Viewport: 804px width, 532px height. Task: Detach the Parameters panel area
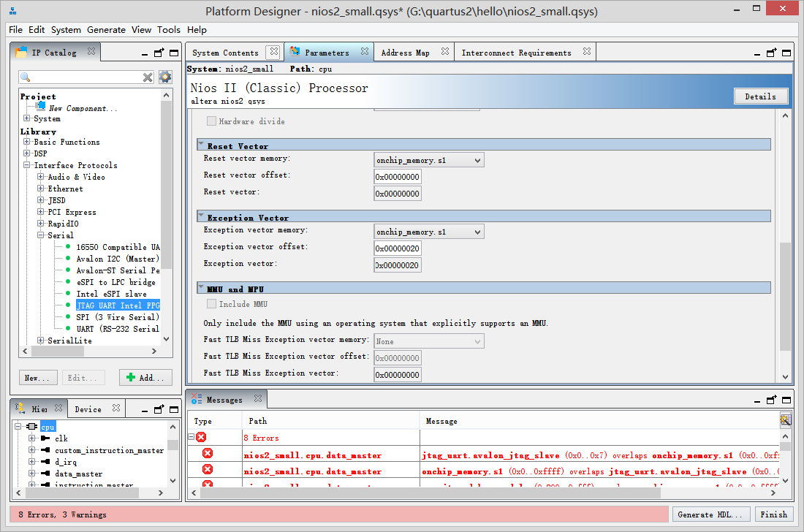[771, 53]
